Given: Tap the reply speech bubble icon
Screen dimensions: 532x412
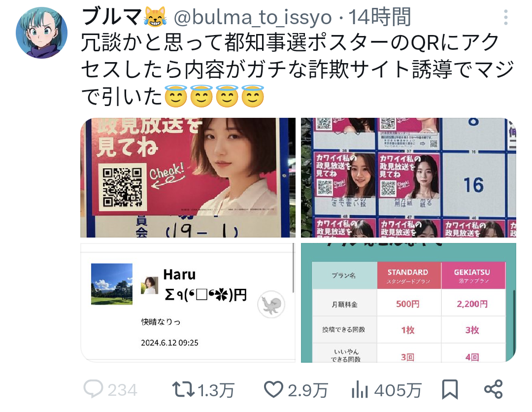Looking at the screenshot, I should pos(93,389).
